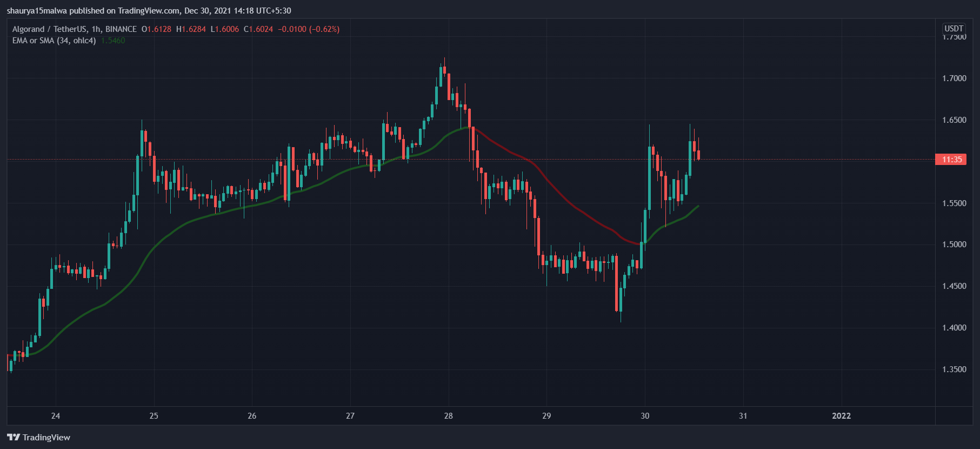980x449 pixels.
Task: Click the 1.5000 price axis label
Action: coord(954,245)
